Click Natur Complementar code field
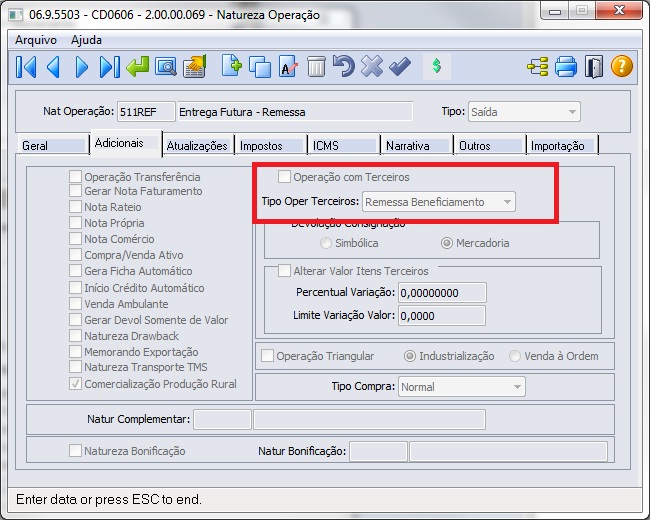 point(223,419)
